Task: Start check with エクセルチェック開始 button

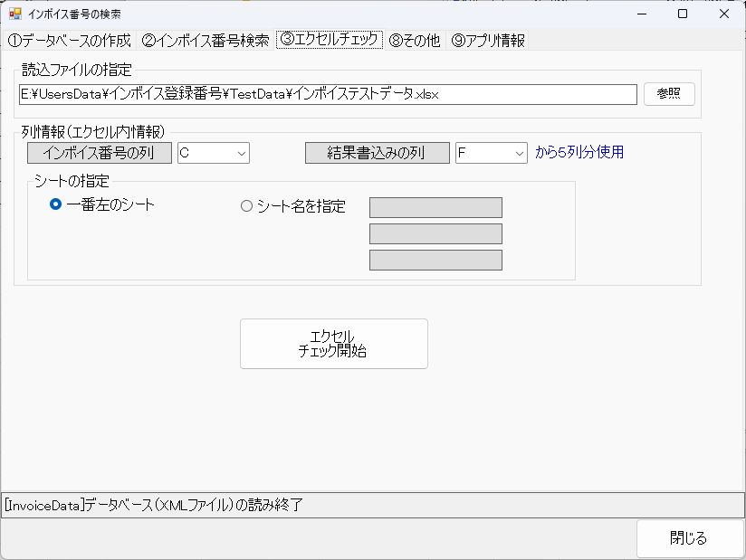Action: coord(333,344)
